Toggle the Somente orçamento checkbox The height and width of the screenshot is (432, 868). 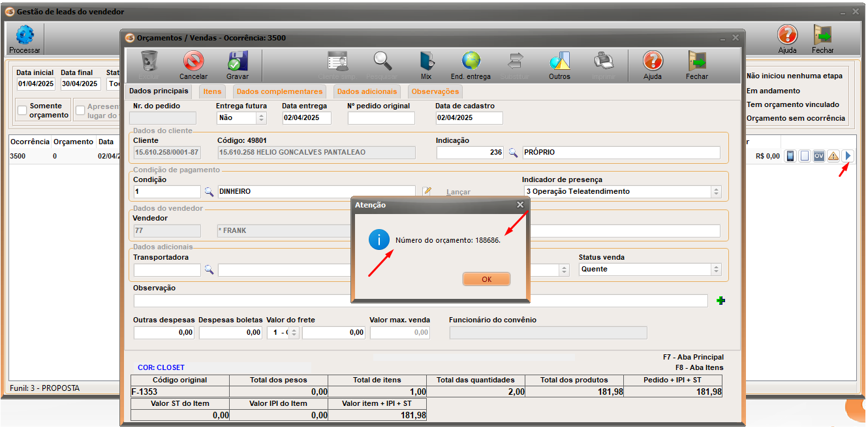pos(22,110)
